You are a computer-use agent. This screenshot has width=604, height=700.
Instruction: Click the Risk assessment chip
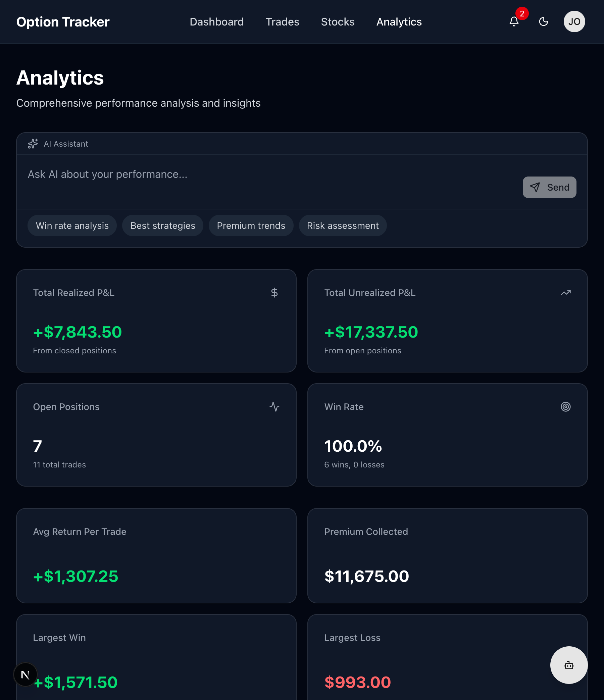[x=343, y=226]
